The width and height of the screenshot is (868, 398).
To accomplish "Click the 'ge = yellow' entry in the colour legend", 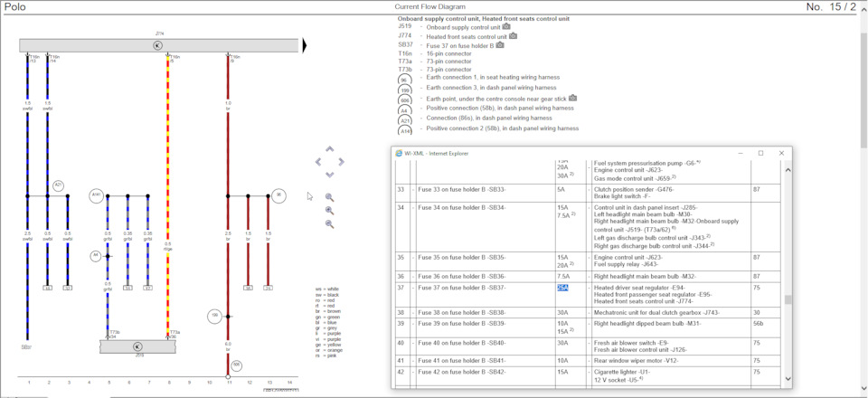I will click(328, 345).
